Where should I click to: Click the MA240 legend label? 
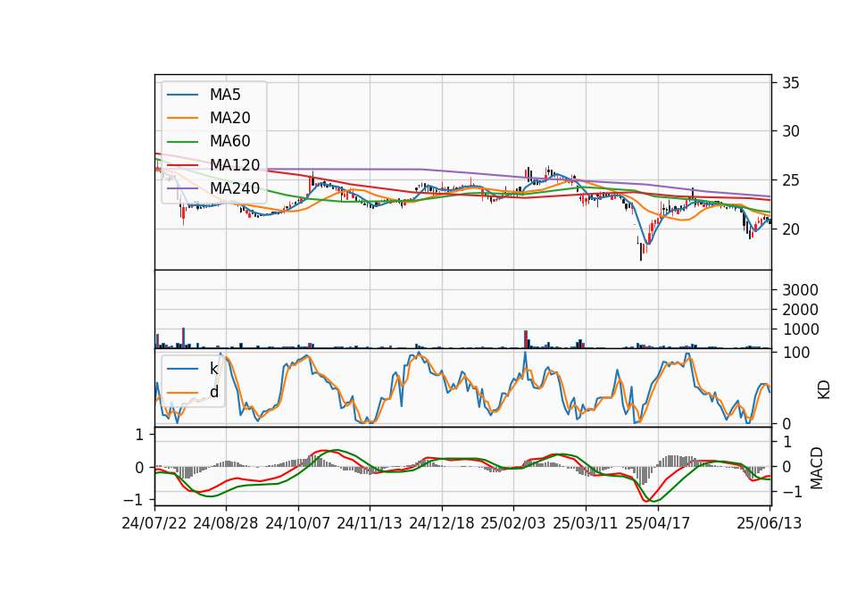pyautogui.click(x=235, y=188)
